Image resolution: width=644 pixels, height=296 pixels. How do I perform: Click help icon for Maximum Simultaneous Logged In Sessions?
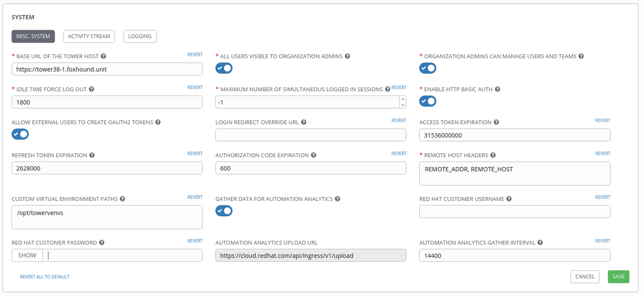click(388, 88)
